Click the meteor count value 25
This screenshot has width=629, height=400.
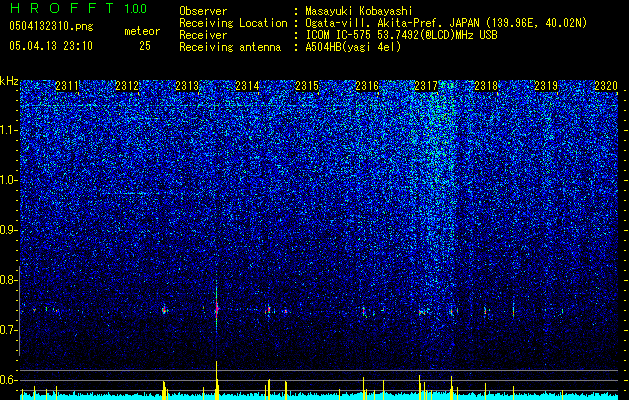pyautogui.click(x=145, y=46)
